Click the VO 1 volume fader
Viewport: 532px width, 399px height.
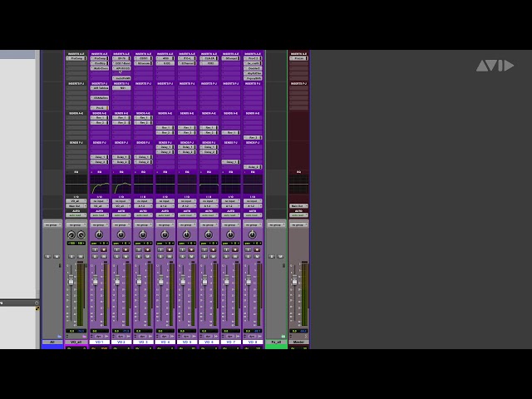click(96, 281)
